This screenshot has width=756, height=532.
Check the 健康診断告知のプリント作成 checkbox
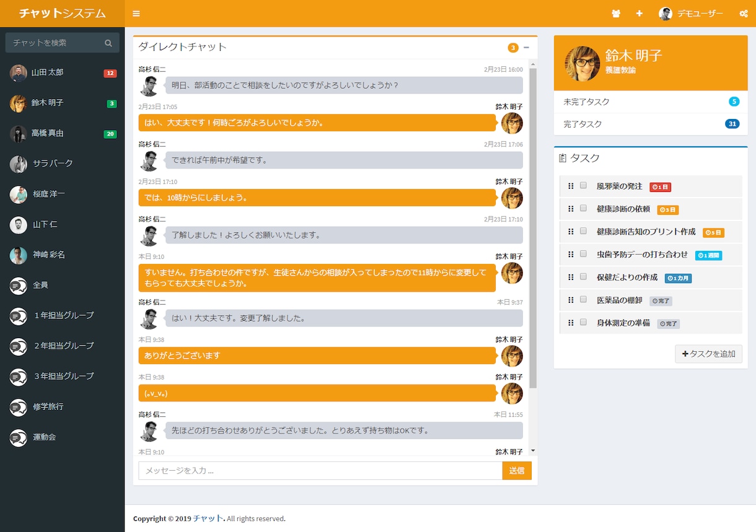point(583,231)
